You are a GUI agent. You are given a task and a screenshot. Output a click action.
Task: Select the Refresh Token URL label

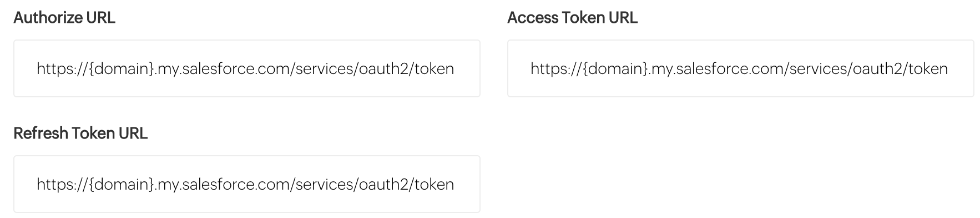coord(80,133)
